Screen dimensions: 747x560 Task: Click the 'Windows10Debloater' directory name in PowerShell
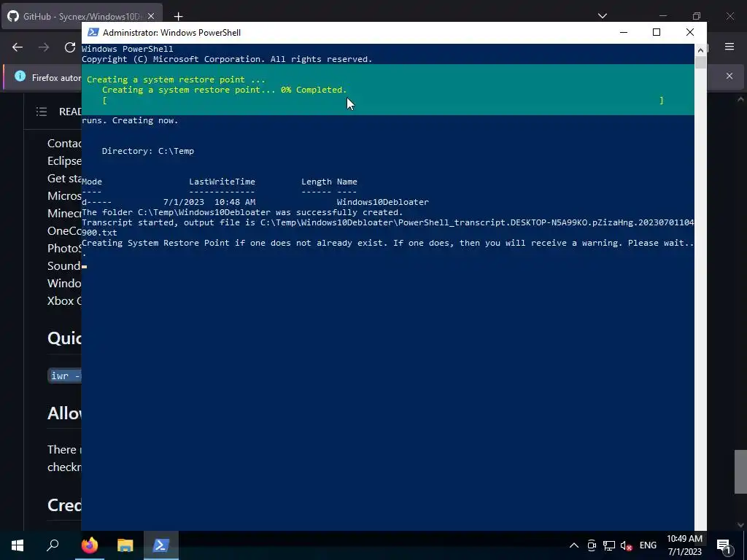click(382, 202)
